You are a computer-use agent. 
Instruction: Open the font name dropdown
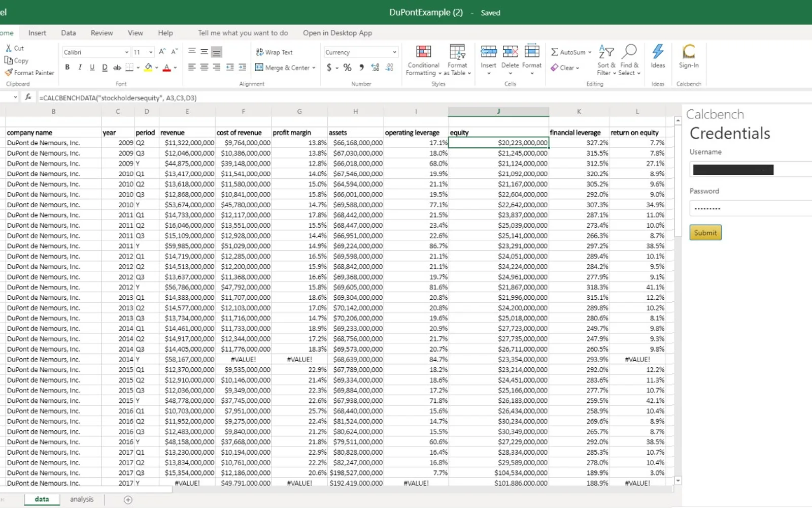(126, 52)
